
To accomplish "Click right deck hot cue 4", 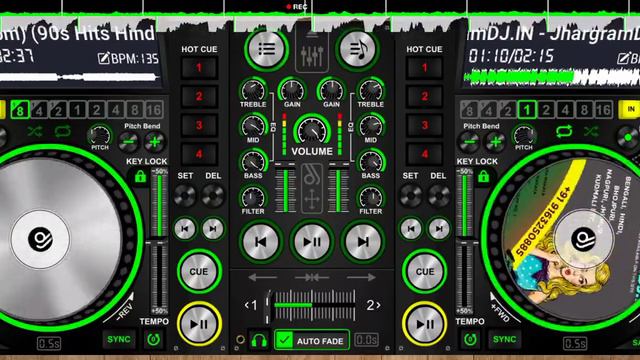I will point(424,154).
